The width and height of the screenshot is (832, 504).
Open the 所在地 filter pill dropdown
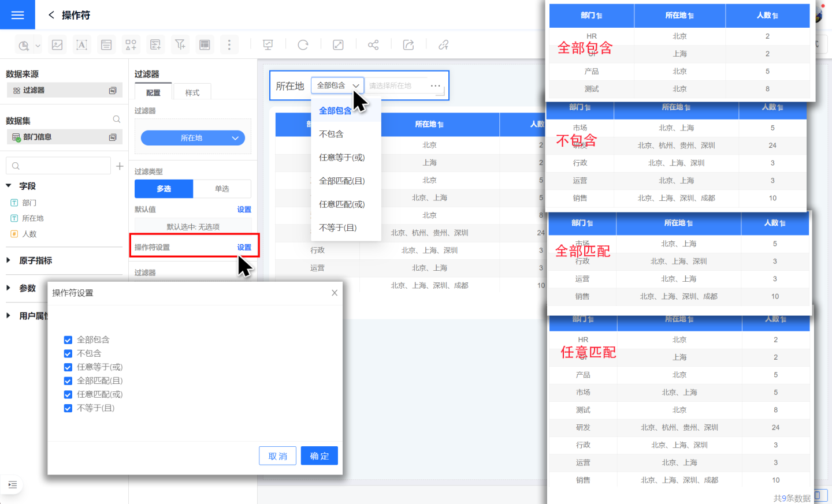pos(193,138)
